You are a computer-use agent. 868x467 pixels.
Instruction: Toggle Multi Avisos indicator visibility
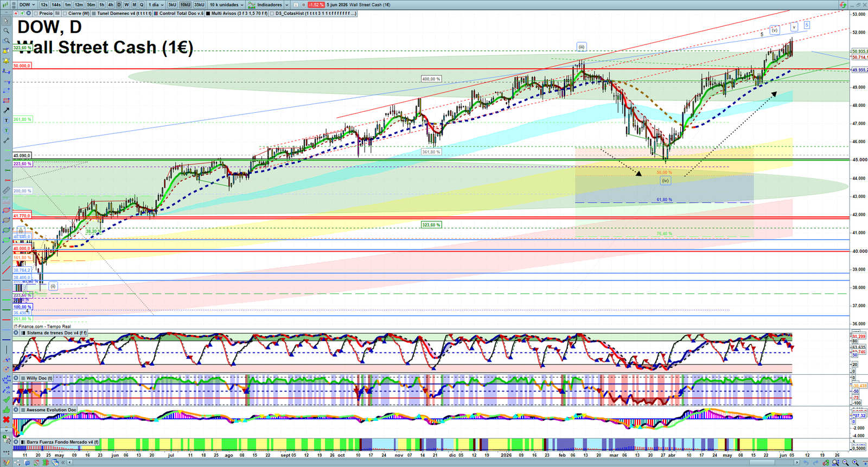click(208, 14)
